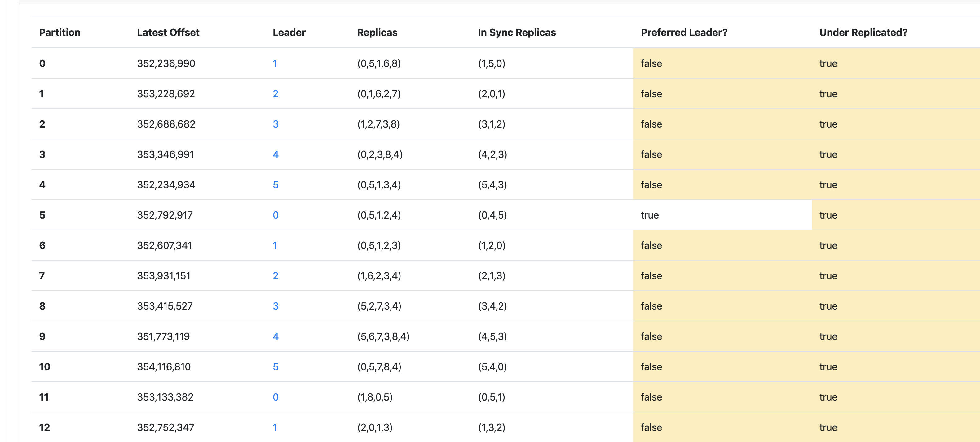980x442 pixels.
Task: Open leader broker 0 for partition 5
Action: pos(276,215)
